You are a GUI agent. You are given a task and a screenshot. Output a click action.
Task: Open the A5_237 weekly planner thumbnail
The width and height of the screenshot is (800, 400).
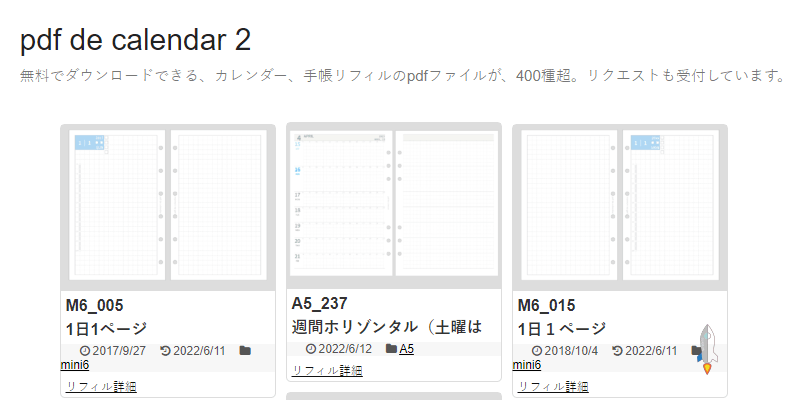pos(393,205)
